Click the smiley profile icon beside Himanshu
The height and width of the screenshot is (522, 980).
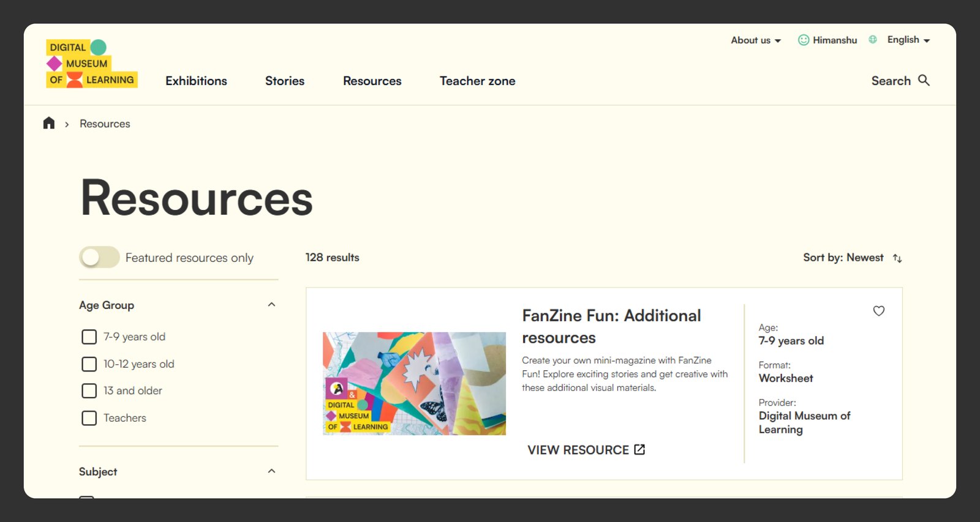pyautogui.click(x=803, y=40)
